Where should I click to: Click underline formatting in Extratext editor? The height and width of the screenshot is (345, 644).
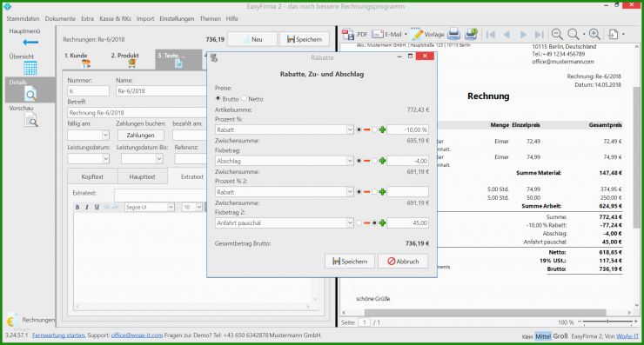(97, 207)
